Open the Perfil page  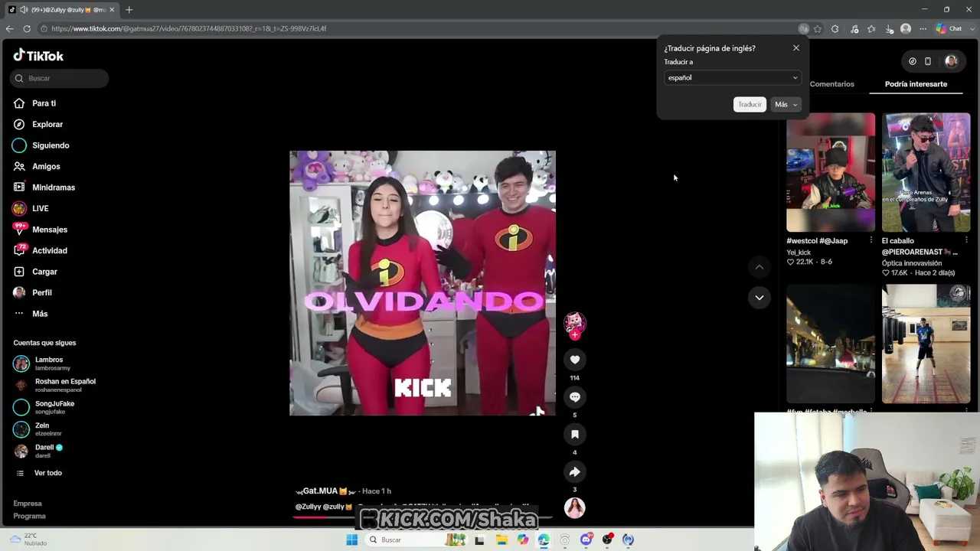42,292
